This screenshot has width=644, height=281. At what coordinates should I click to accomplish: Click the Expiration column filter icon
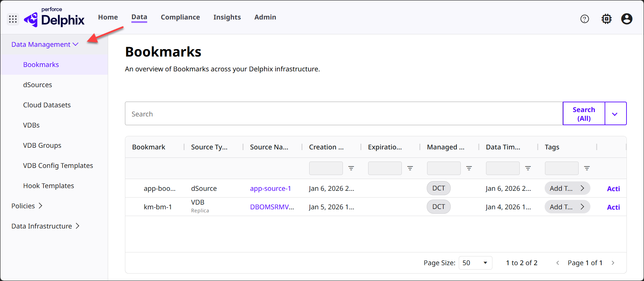coord(410,168)
